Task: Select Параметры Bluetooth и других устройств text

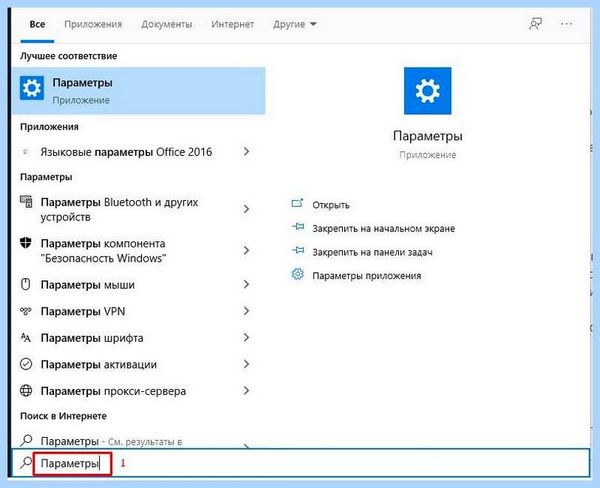Action: 119,209
